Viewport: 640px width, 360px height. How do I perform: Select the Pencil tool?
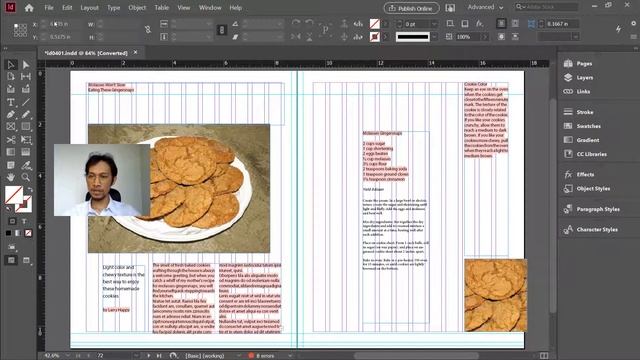tap(26, 115)
